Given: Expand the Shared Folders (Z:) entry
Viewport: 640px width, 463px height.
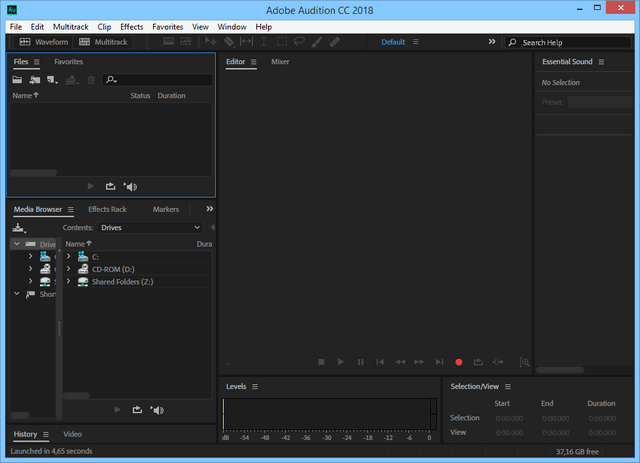Looking at the screenshot, I should 68,282.
